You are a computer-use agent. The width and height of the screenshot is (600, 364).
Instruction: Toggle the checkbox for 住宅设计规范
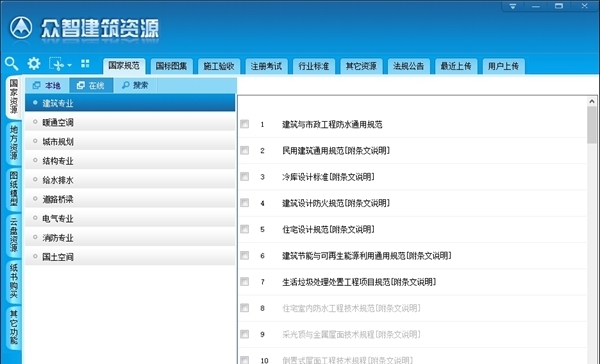[245, 229]
